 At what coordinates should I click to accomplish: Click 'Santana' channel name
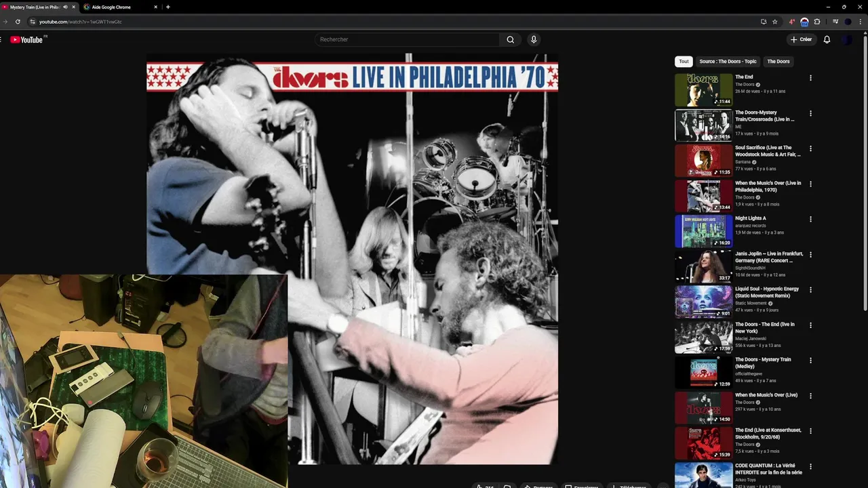[x=743, y=162]
